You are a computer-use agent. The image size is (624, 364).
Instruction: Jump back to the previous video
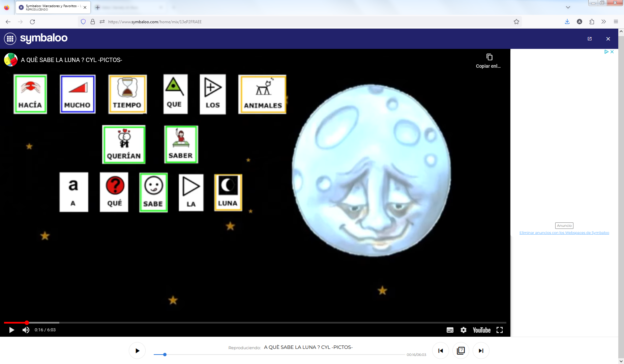pyautogui.click(x=441, y=351)
